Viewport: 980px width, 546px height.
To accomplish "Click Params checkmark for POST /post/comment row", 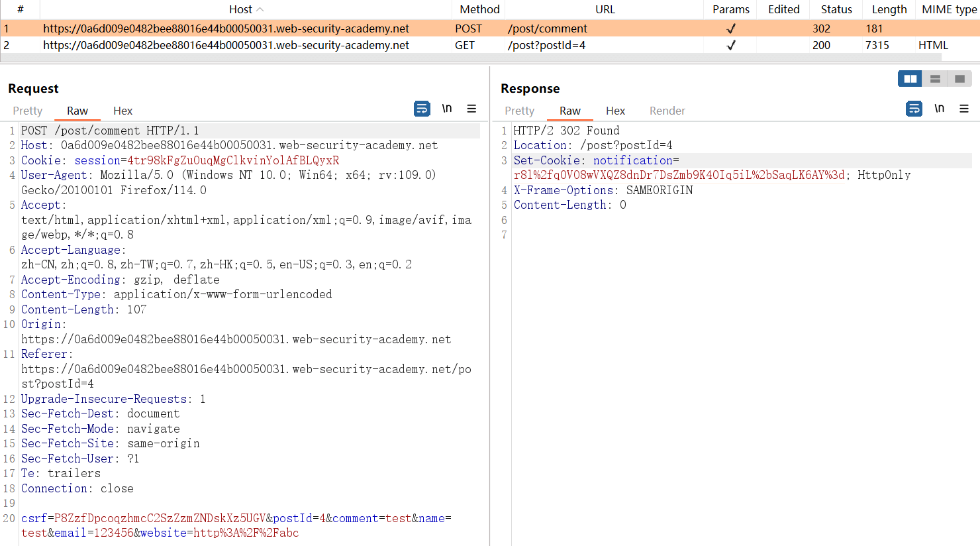I will 730,28.
